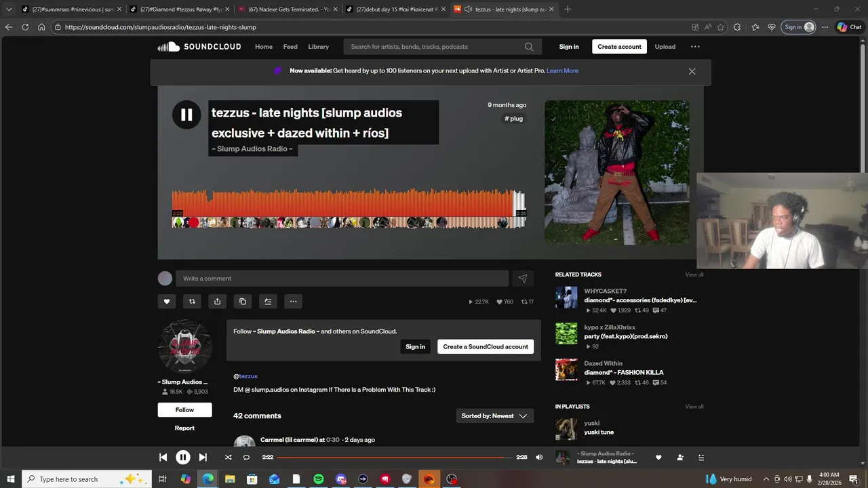
Task: Open the Windows Start menu
Action: click(x=11, y=479)
